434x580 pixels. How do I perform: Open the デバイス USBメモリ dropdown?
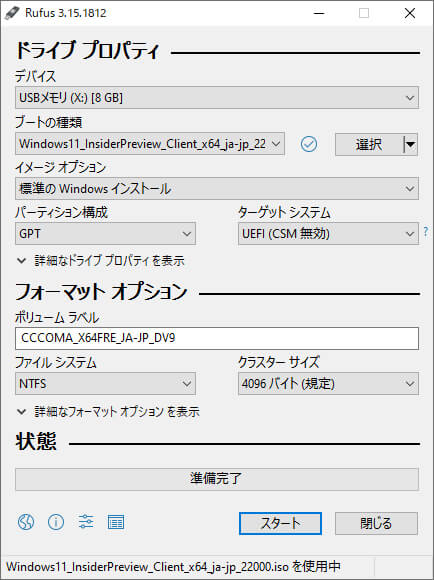click(x=217, y=98)
